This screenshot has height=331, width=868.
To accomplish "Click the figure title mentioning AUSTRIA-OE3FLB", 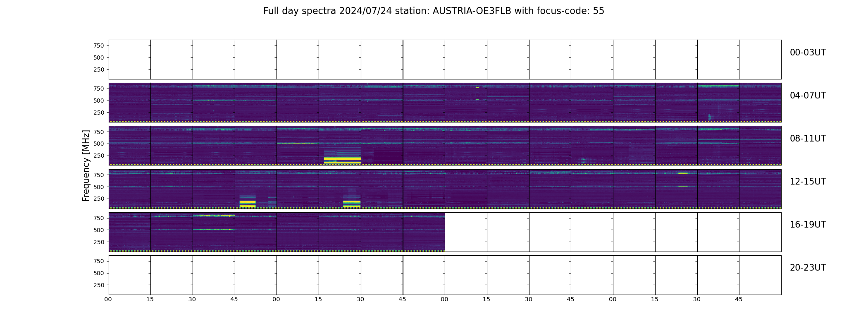I will [434, 11].
